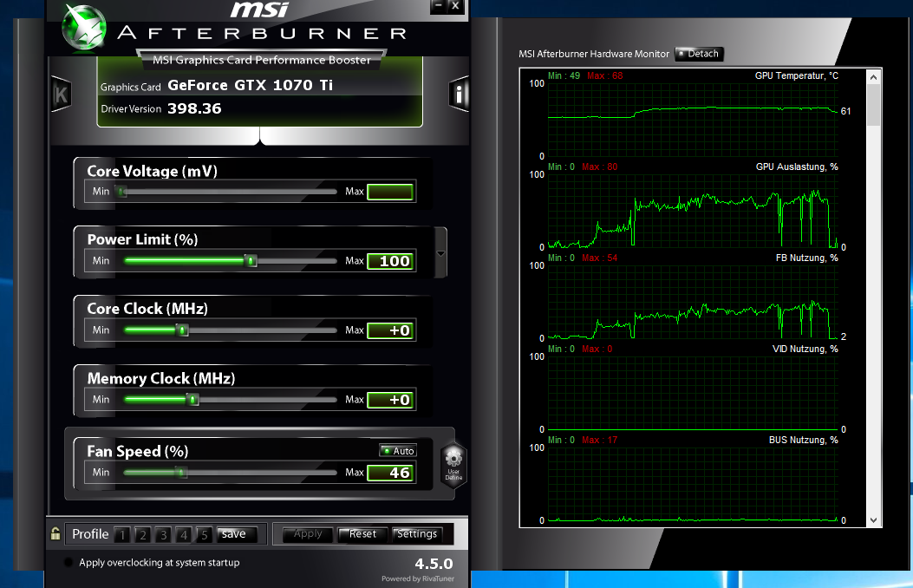Viewport: 913px width, 588px height.
Task: Toggle Auto fan speed
Action: coord(398,451)
